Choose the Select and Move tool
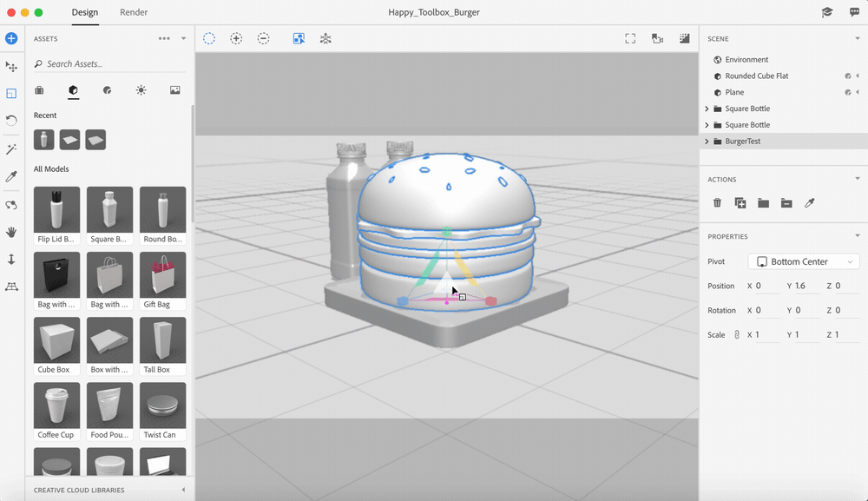 tap(11, 67)
